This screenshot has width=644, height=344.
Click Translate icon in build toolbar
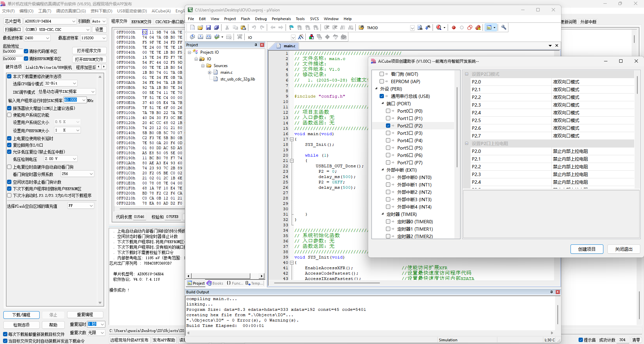pos(192,37)
